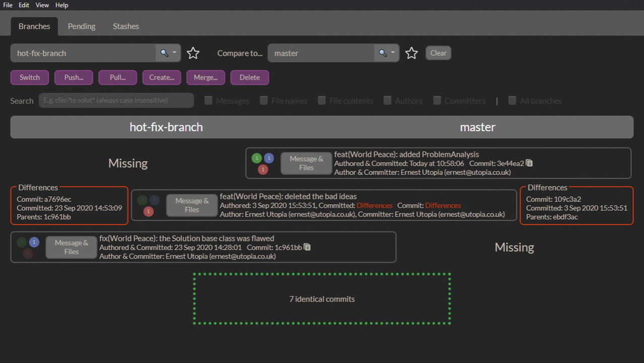
Task: Enable the Messages search checkbox
Action: click(x=208, y=101)
